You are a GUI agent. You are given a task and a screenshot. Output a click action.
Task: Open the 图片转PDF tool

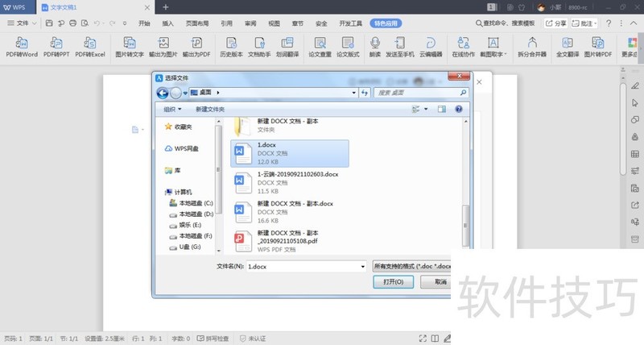(598, 47)
